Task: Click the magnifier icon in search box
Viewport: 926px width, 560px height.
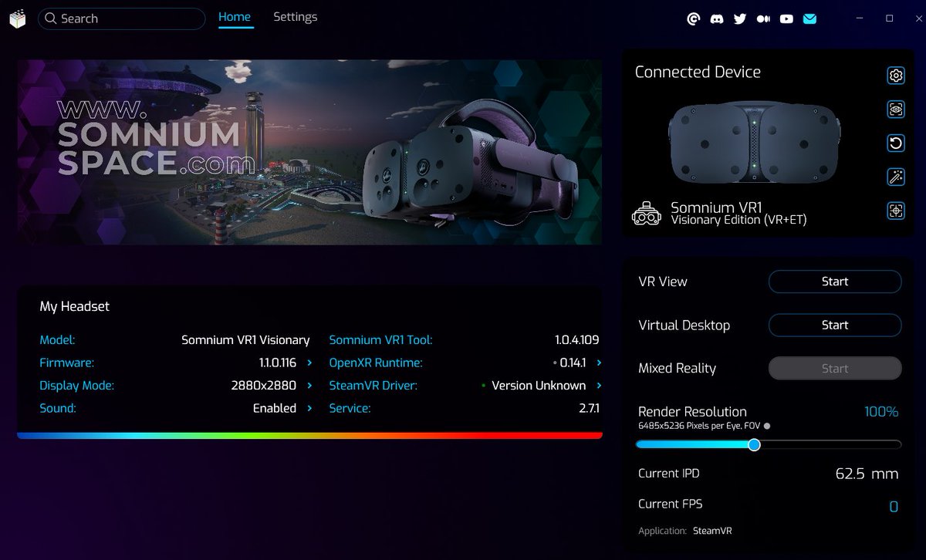Action: pyautogui.click(x=51, y=19)
